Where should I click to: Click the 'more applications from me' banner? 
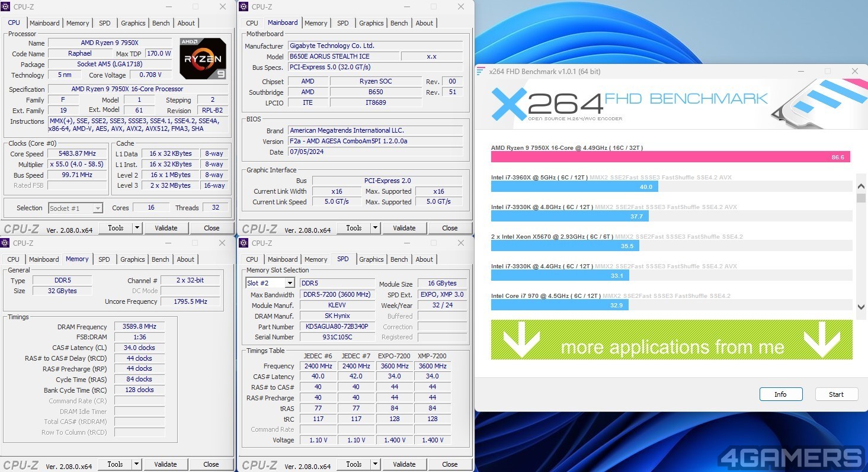click(672, 340)
